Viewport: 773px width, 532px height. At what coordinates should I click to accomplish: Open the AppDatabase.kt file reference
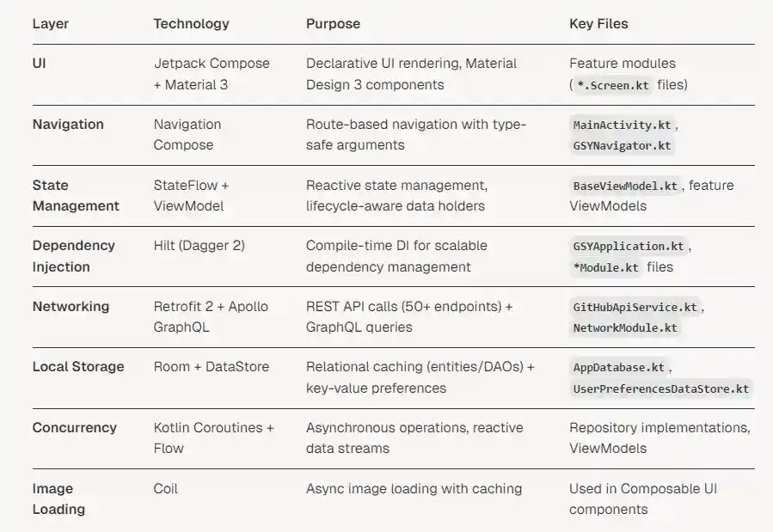click(619, 367)
